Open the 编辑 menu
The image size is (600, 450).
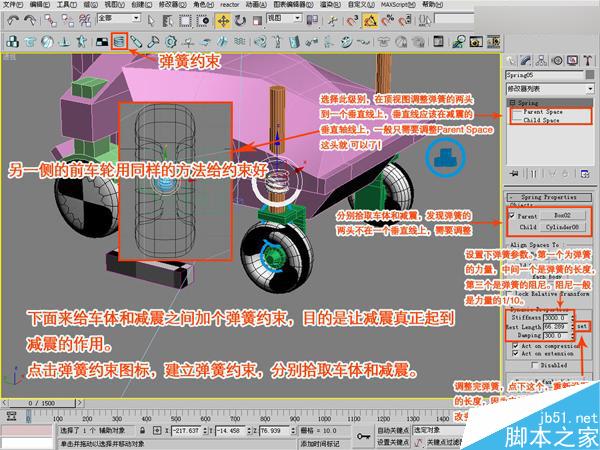[x=40, y=5]
